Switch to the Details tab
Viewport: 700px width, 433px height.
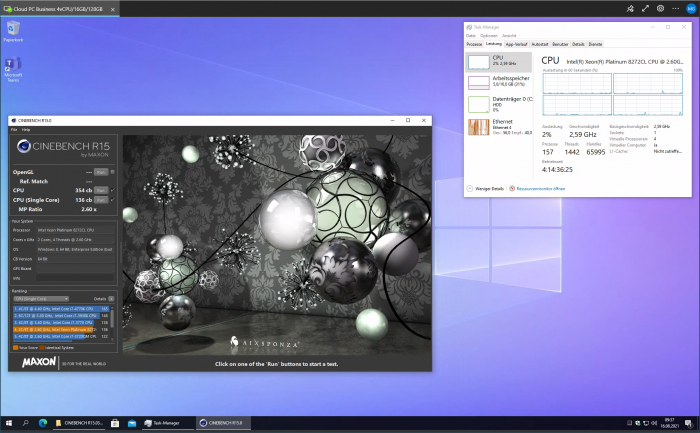pyautogui.click(x=578, y=44)
